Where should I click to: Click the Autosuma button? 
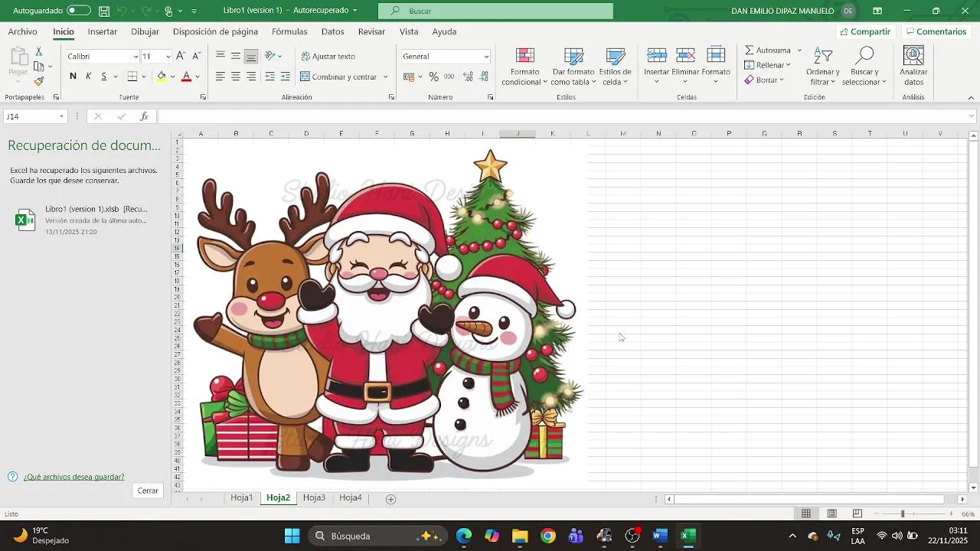point(768,50)
